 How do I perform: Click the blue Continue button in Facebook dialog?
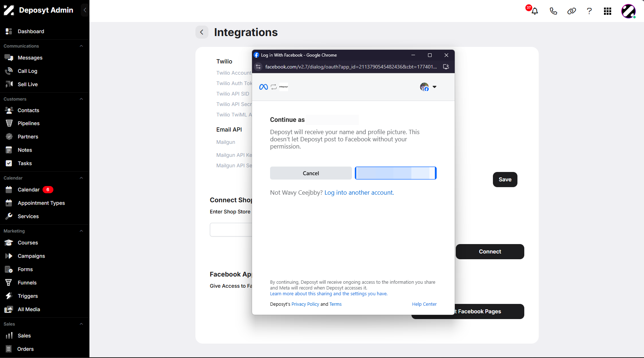[396, 173]
